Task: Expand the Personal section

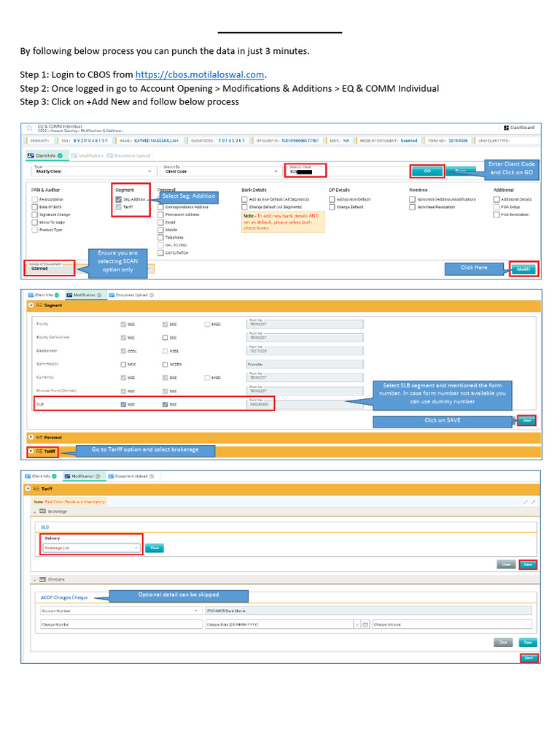Action: 284,438
